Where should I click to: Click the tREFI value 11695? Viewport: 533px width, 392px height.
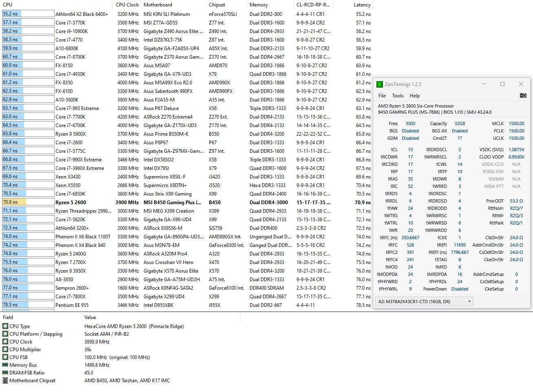click(460, 245)
